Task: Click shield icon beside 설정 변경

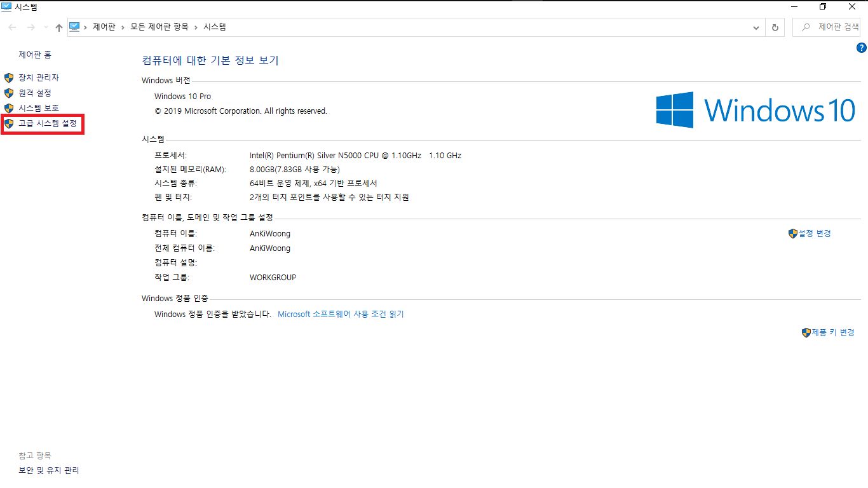Action: pos(792,234)
